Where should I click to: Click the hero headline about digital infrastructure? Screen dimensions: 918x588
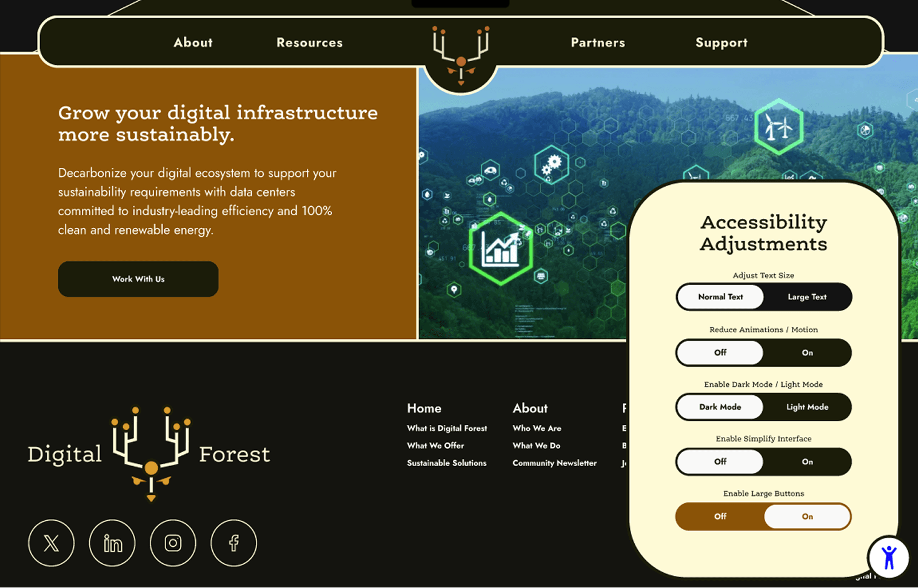click(x=218, y=124)
